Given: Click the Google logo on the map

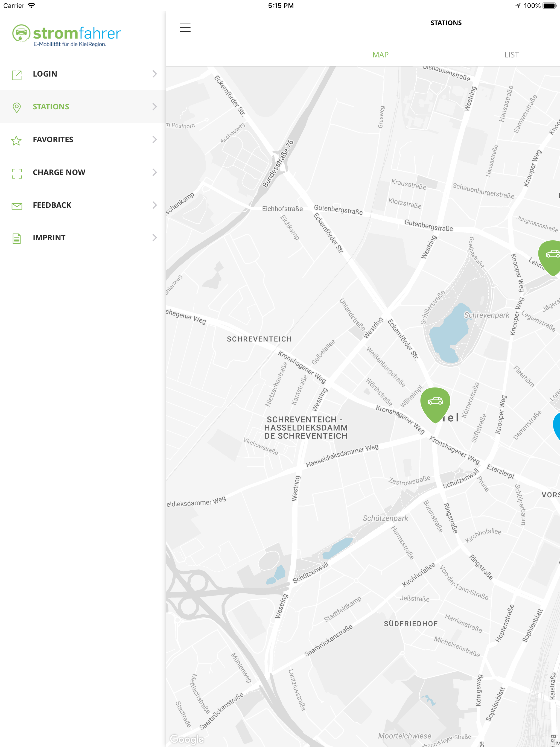Looking at the screenshot, I should [x=187, y=739].
